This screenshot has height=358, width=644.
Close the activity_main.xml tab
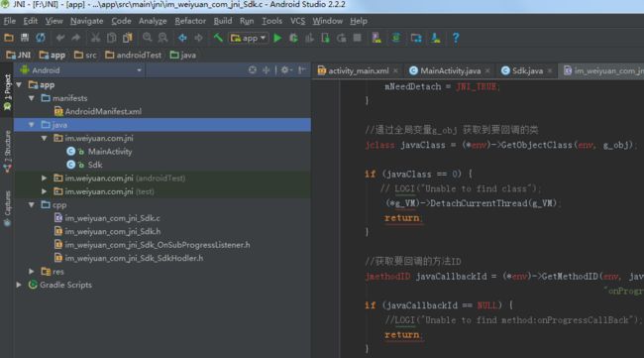point(395,70)
